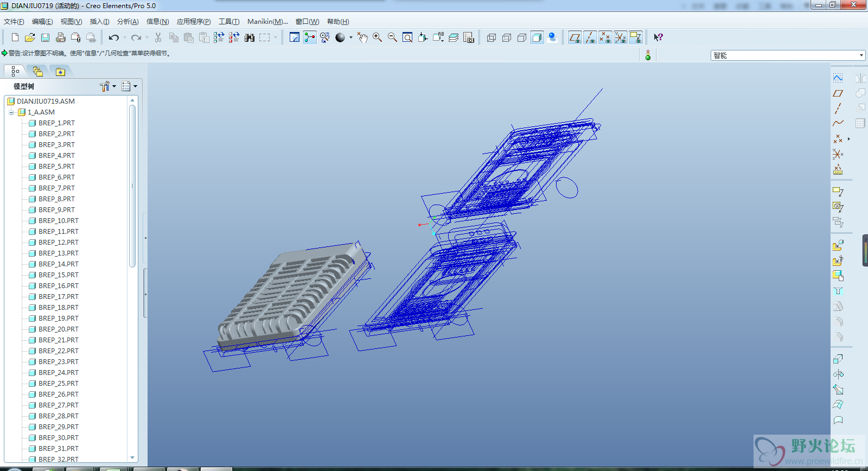Click the regeneration traffic light status icon
Screen dimensions: 868x471
click(x=648, y=55)
